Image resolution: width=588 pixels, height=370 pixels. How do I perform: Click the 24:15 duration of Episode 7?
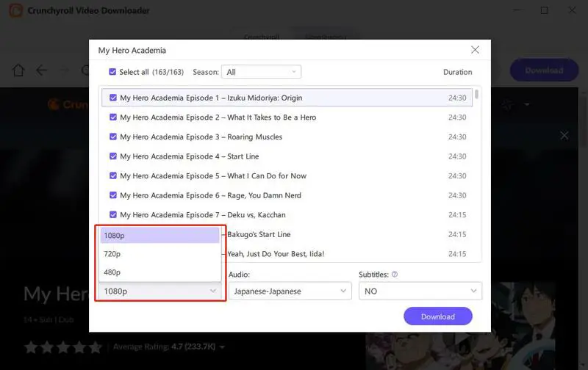pos(457,215)
